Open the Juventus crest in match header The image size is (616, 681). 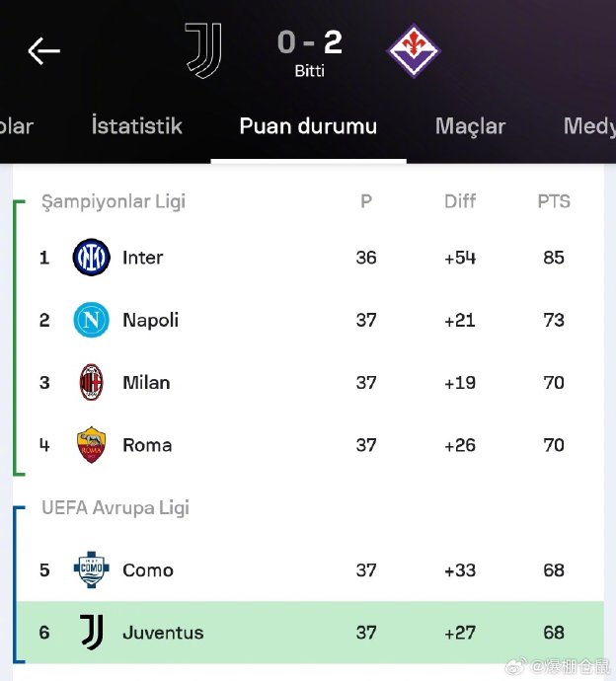pos(203,50)
